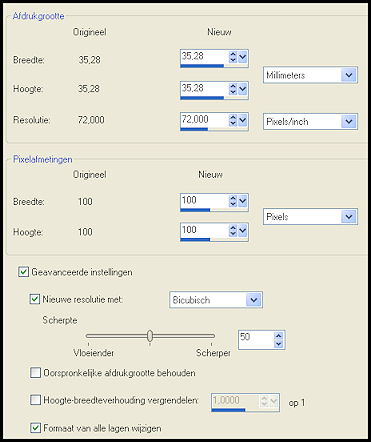Decrease Pixelafmetingen Hoogte with down arrow

(x=233, y=233)
